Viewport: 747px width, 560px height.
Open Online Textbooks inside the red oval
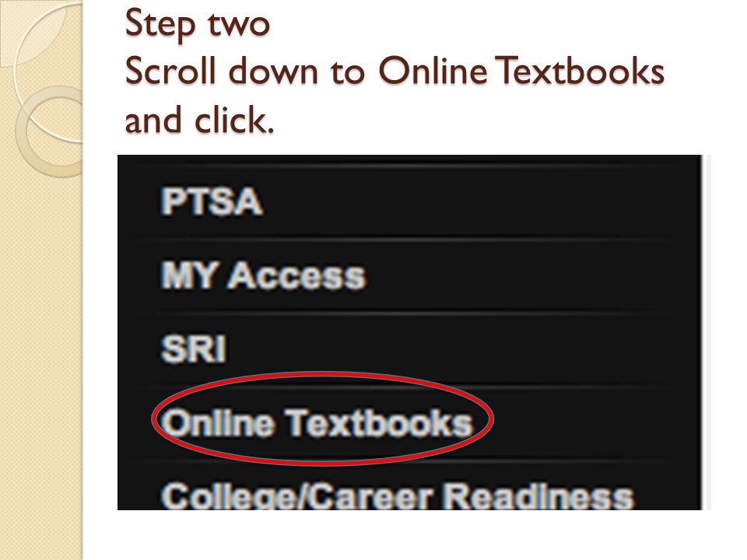[x=317, y=422]
